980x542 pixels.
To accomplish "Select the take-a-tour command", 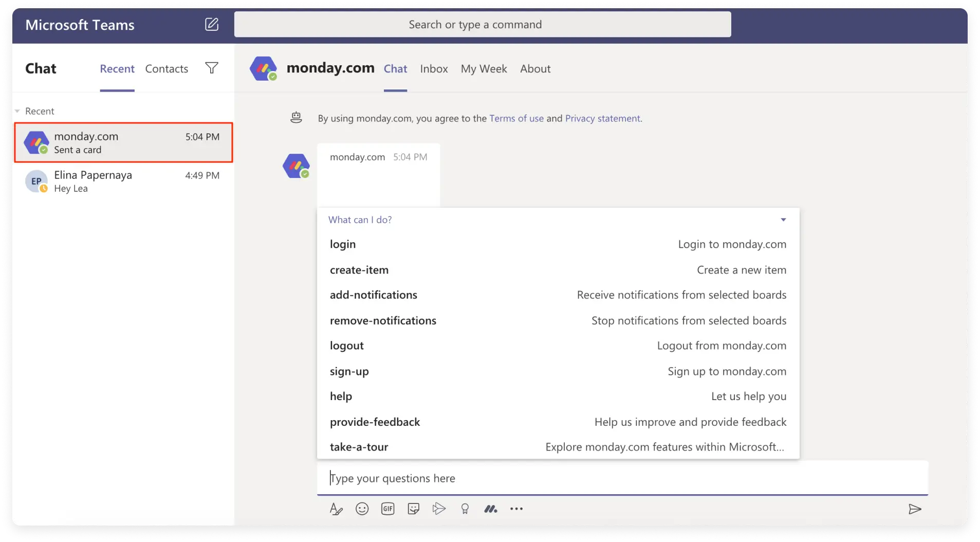I will point(558,447).
